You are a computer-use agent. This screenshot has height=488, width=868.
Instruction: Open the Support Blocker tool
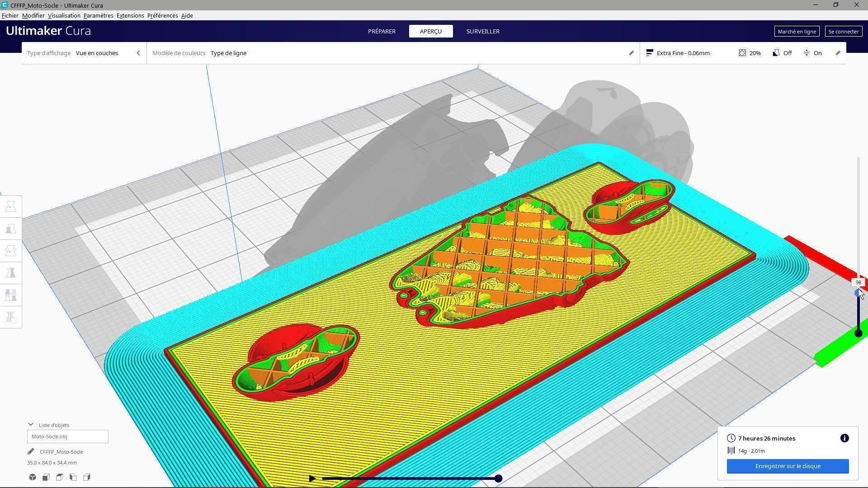coord(11,317)
